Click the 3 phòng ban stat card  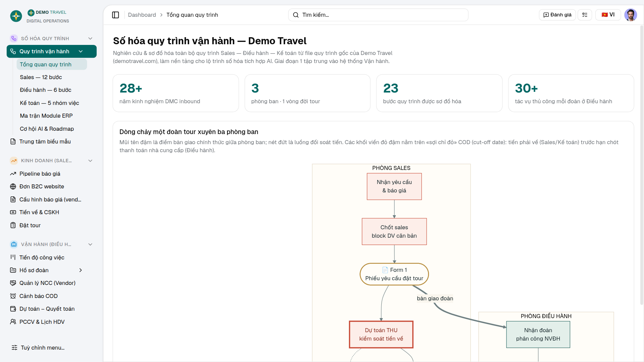(x=308, y=93)
